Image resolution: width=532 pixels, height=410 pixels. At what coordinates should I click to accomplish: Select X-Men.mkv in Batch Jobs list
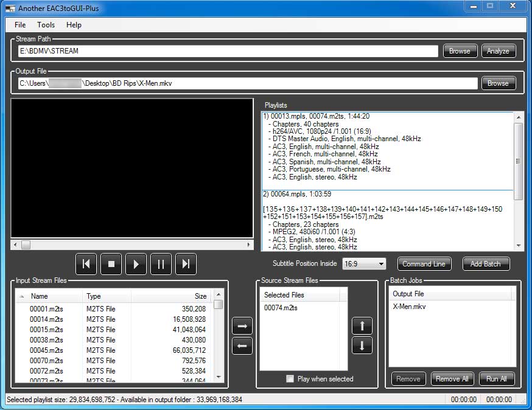(x=409, y=307)
